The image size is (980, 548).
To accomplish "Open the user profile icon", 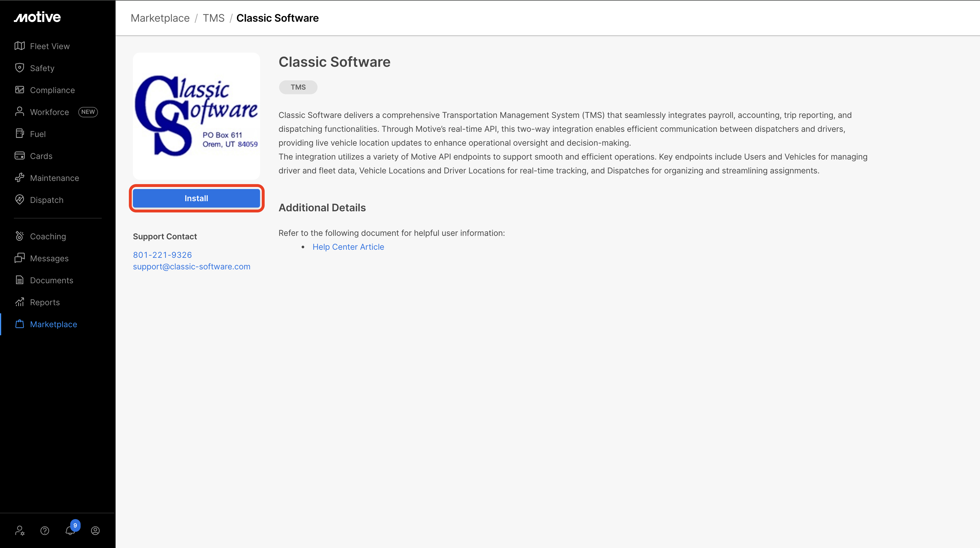I will click(x=95, y=530).
